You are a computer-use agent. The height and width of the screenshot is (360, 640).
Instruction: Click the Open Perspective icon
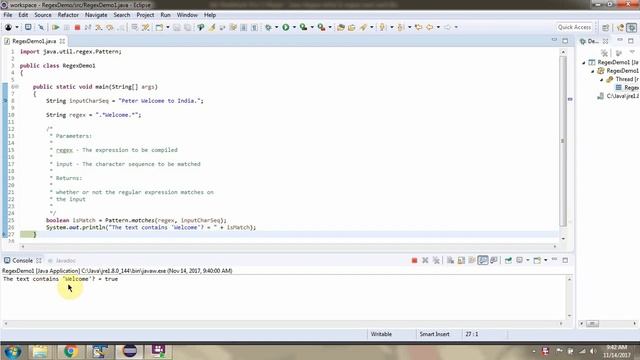click(x=606, y=27)
